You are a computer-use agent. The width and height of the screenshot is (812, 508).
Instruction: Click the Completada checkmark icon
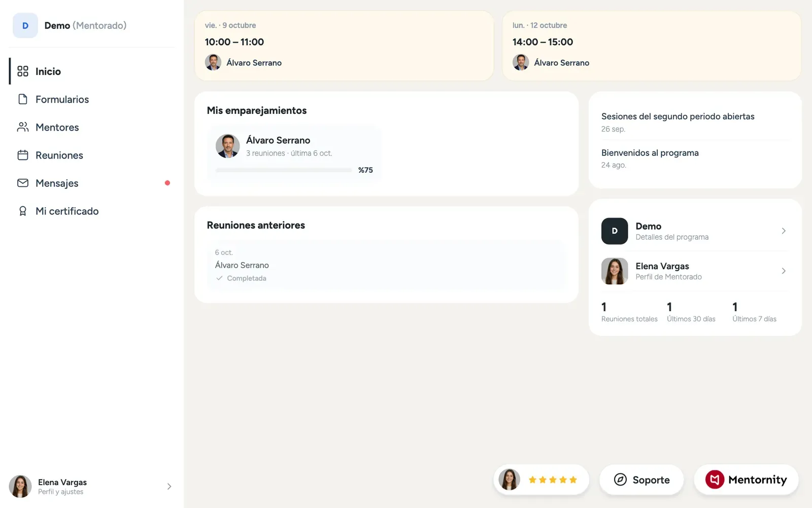(x=219, y=278)
